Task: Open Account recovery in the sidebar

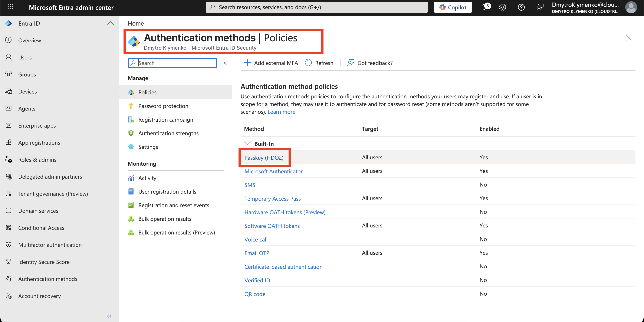Action: tap(39, 296)
